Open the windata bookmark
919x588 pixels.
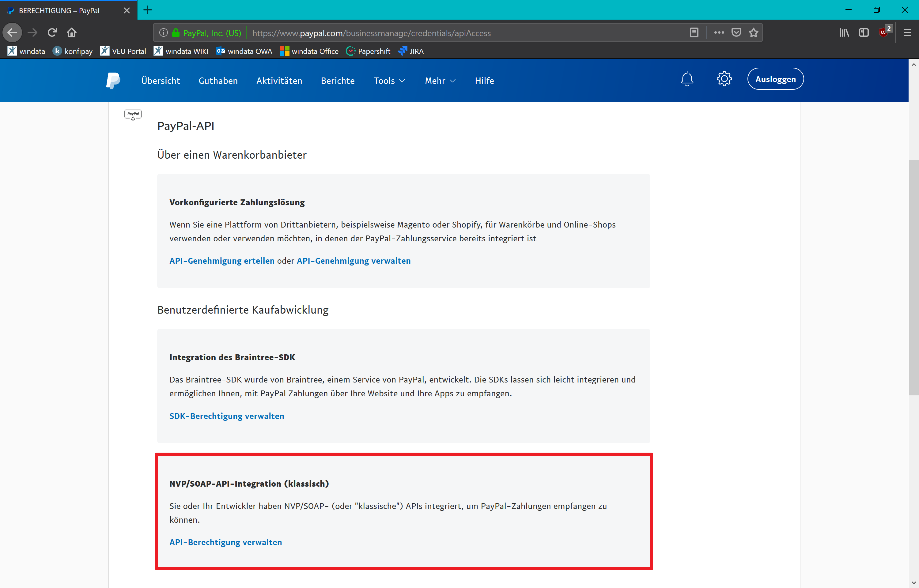click(26, 51)
